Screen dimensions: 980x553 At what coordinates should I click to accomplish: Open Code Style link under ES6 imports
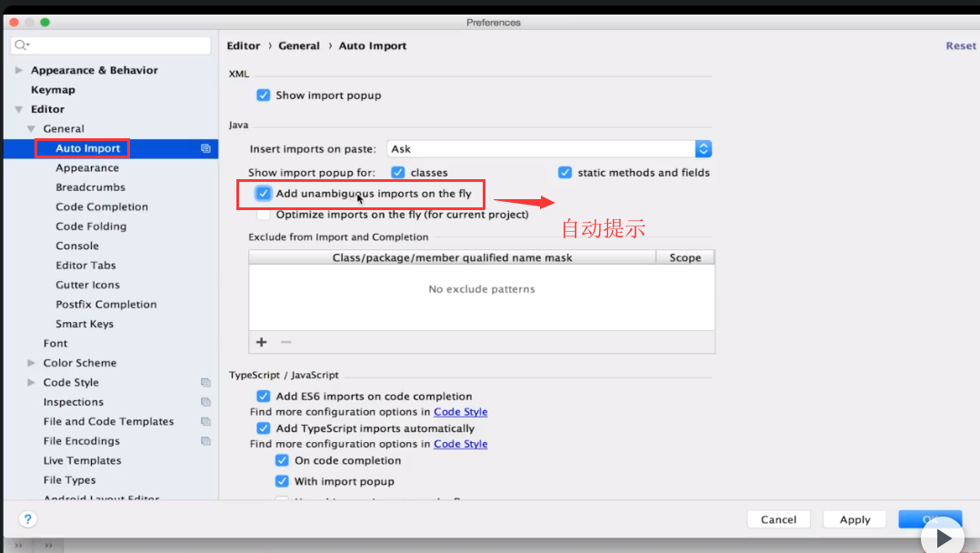point(461,412)
